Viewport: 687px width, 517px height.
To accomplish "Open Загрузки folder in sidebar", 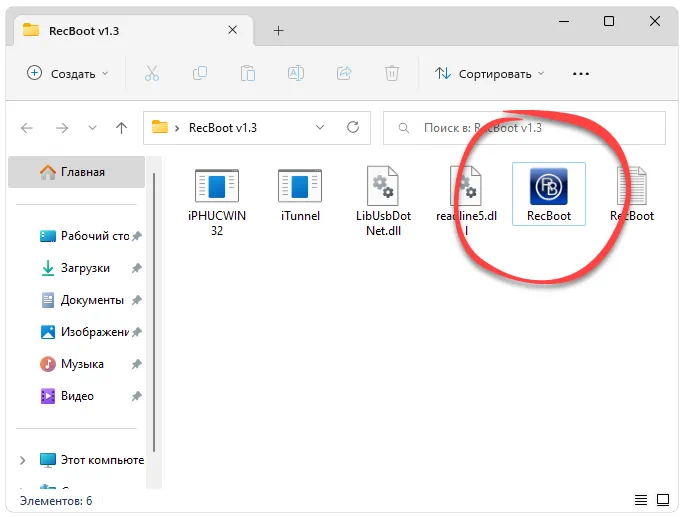I will point(77,268).
